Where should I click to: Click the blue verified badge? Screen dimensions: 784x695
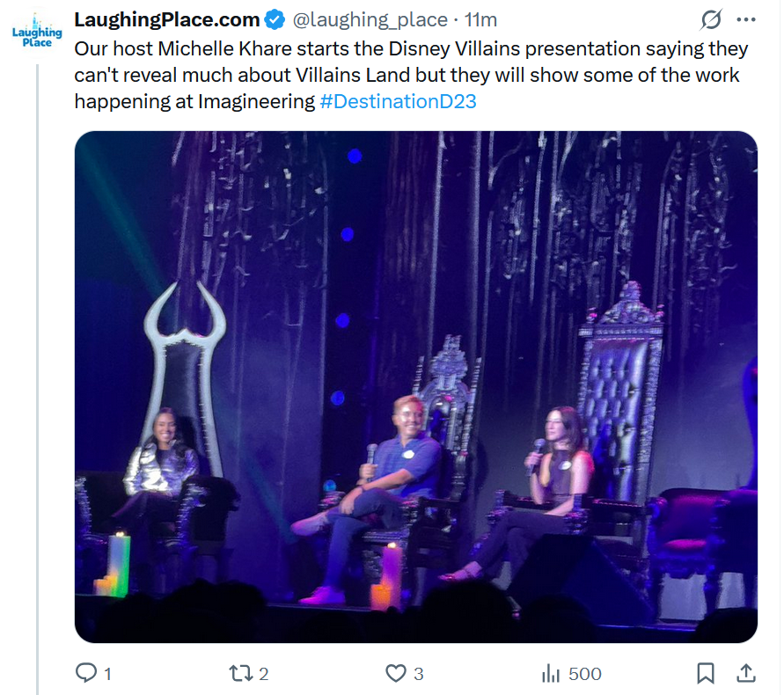click(x=275, y=20)
